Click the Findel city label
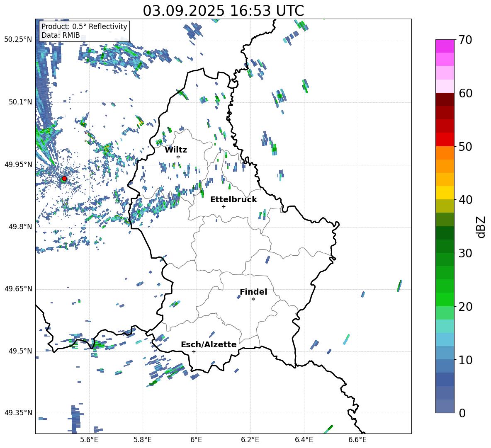Image resolution: width=491 pixels, height=448 pixels. (253, 292)
